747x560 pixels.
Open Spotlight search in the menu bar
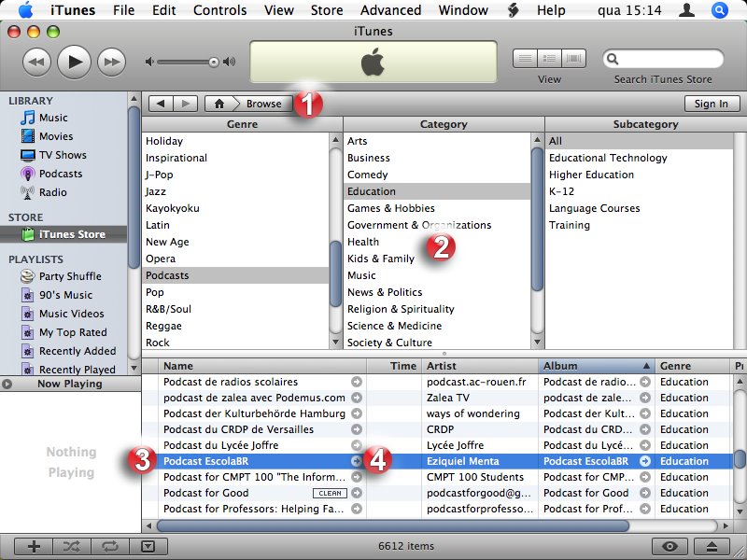(720, 10)
